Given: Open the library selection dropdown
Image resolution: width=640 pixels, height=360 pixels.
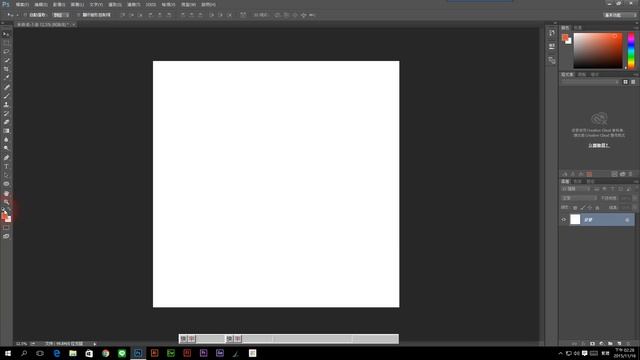Looking at the screenshot, I should [x=590, y=82].
